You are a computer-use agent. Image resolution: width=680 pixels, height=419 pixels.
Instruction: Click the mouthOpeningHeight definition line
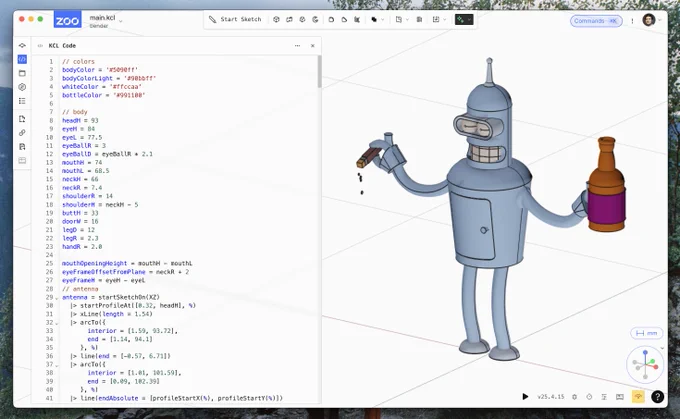point(127,263)
